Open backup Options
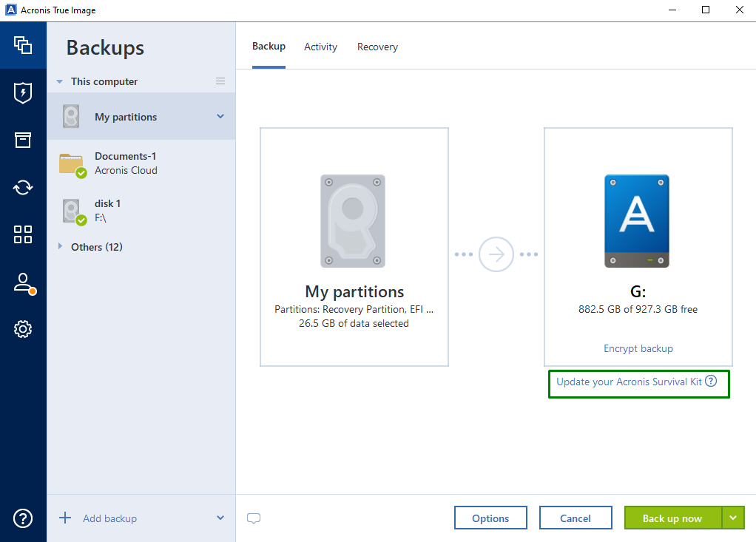The height and width of the screenshot is (542, 756). click(490, 518)
